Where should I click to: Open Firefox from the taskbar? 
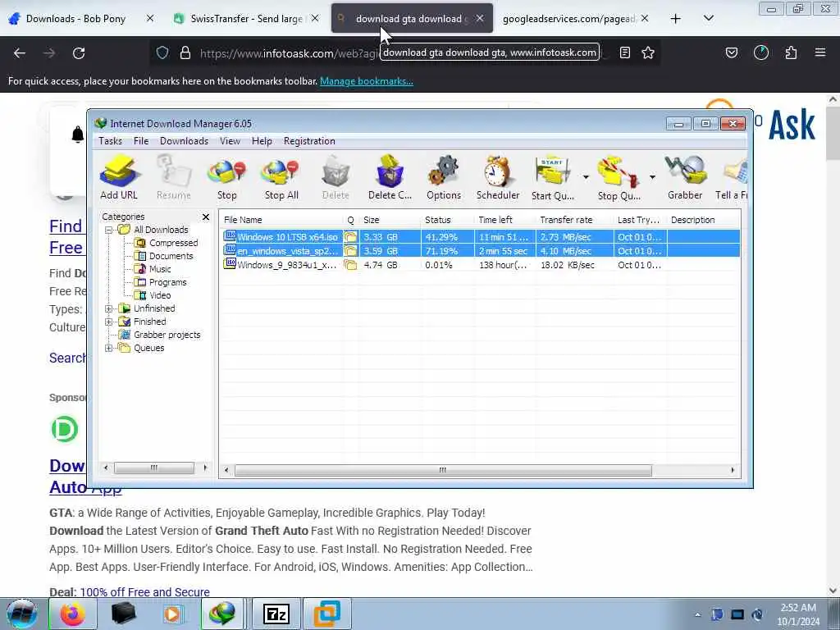(x=72, y=614)
